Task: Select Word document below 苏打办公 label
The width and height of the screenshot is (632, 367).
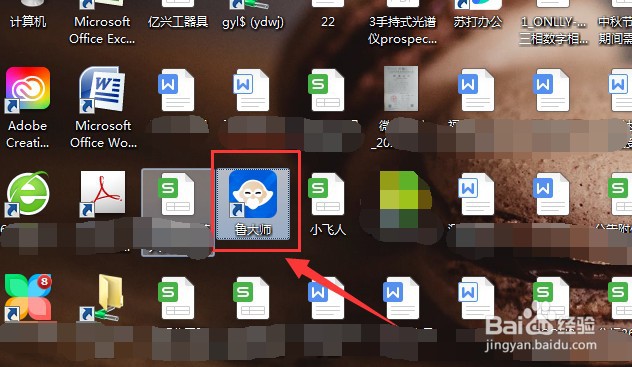Action: (x=477, y=90)
